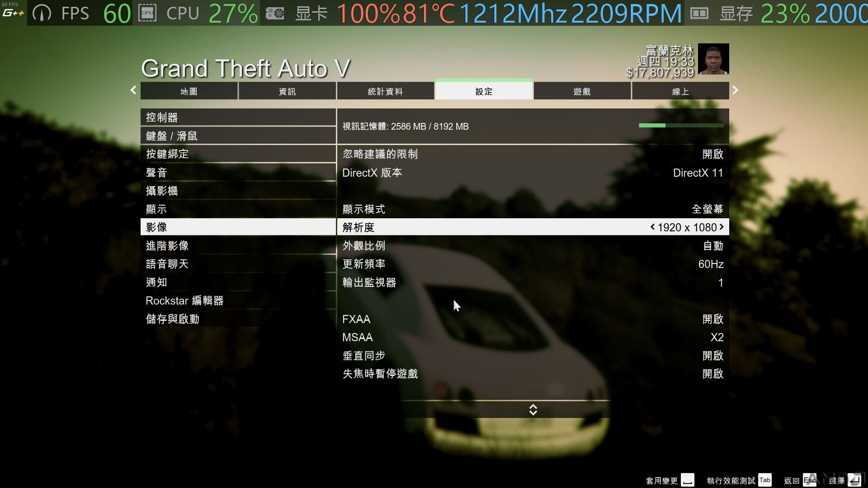Open the 遊戲 tab
Screen dimensions: 868x488
point(582,91)
